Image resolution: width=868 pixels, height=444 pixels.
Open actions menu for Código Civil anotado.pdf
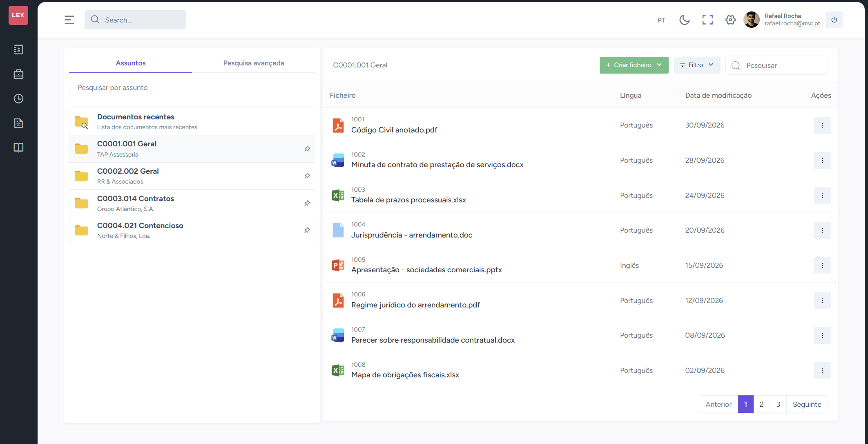pos(822,125)
